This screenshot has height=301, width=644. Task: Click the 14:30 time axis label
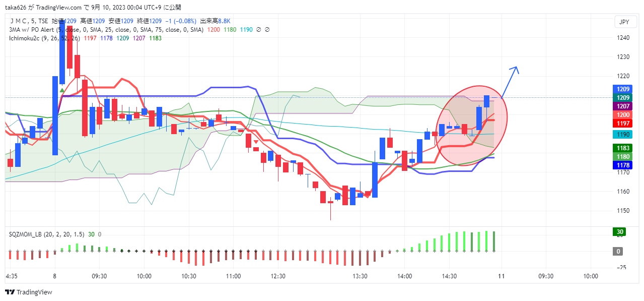449,276
